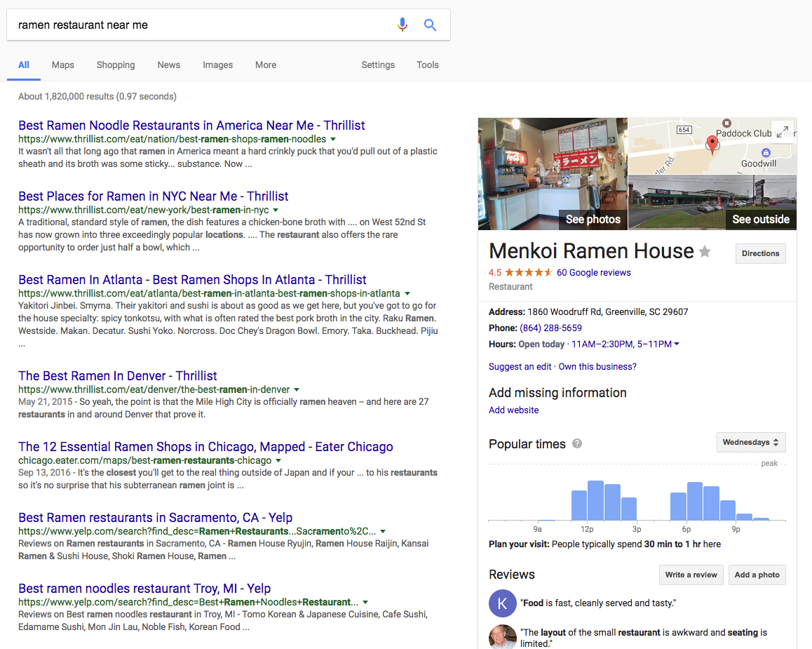This screenshot has height=649, width=812.
Task: Click the Suggest an edit link
Action: coord(520,367)
